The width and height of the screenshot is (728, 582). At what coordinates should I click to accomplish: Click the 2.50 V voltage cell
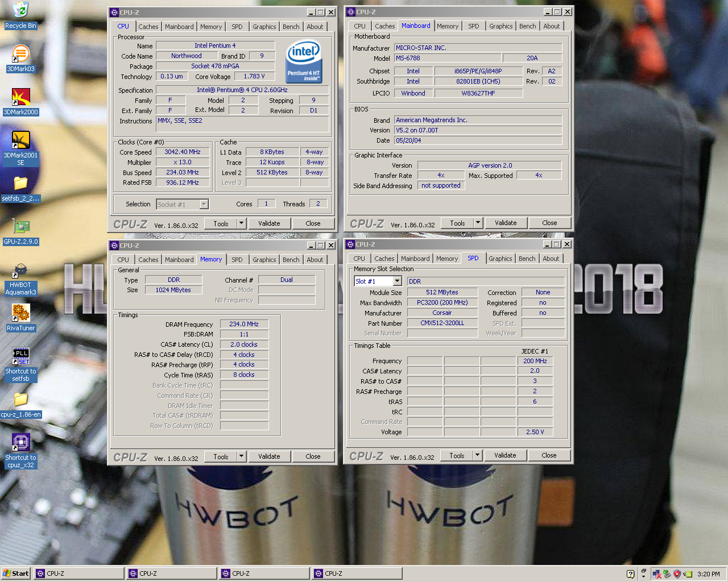tap(535, 432)
